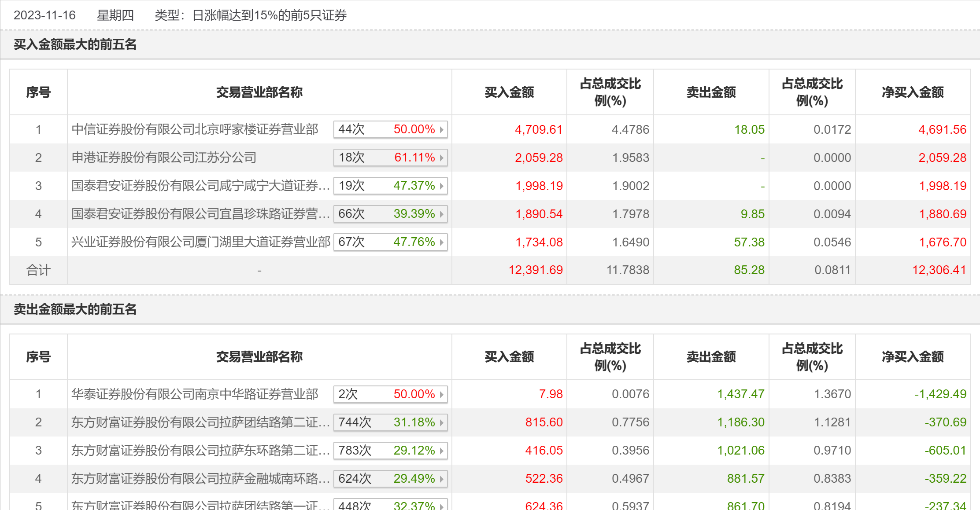Click arrow next to 783次 29.12%
Screen dimensions: 980x510
(x=441, y=451)
